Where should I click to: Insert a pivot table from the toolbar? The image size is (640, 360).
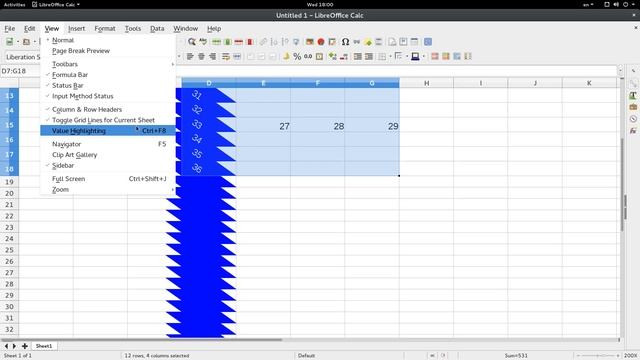[x=332, y=42]
